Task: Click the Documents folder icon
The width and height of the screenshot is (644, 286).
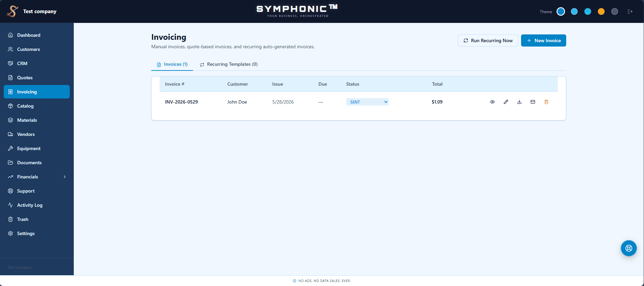Action: coord(10,163)
